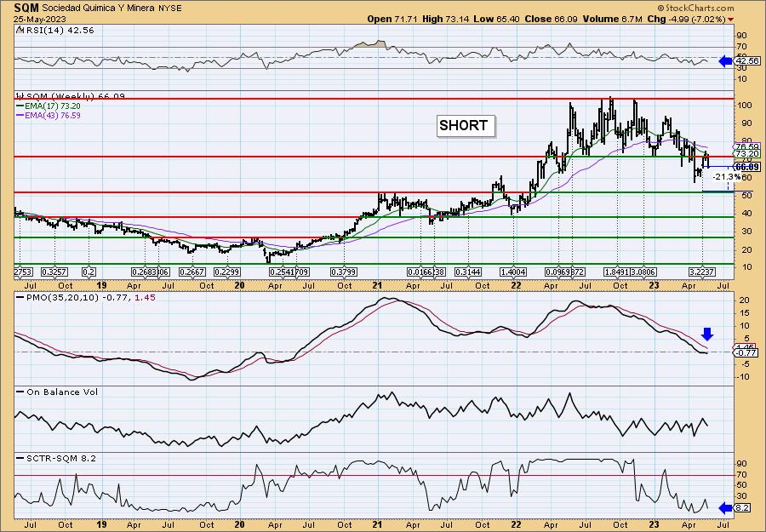The height and width of the screenshot is (532, 766).
Task: Click the 8.2 SCTR value tag on the right axis
Action: point(743,508)
